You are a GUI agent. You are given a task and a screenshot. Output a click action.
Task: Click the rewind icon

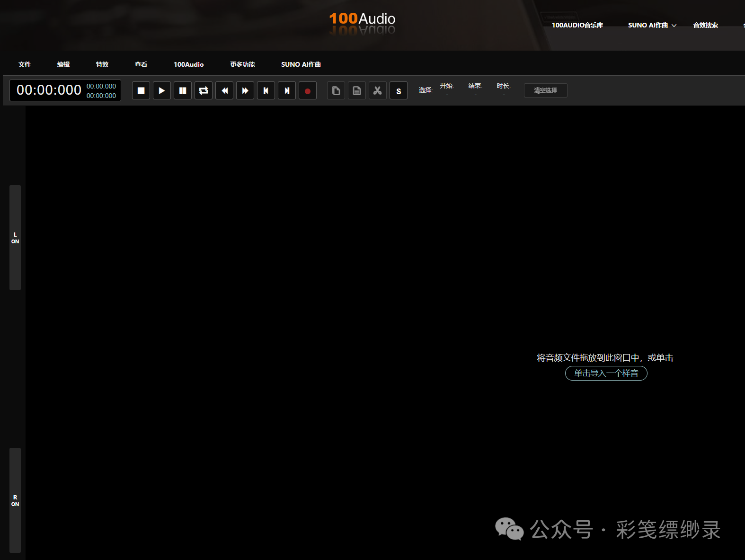point(224,90)
